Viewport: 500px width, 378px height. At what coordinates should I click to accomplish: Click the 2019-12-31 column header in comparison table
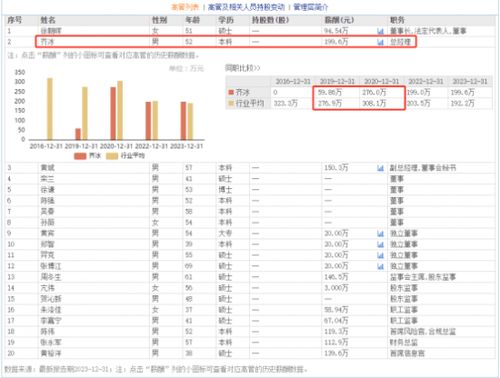pyautogui.click(x=337, y=81)
